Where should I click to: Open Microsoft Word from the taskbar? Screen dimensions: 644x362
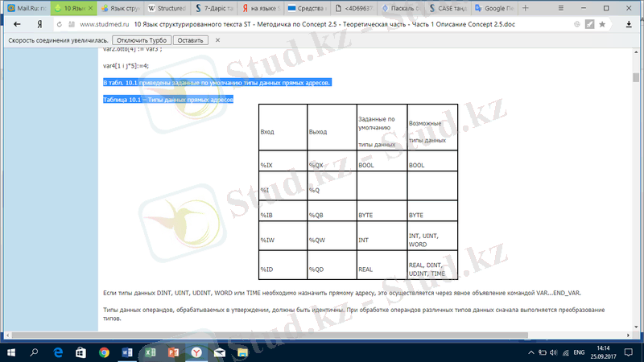127,352
